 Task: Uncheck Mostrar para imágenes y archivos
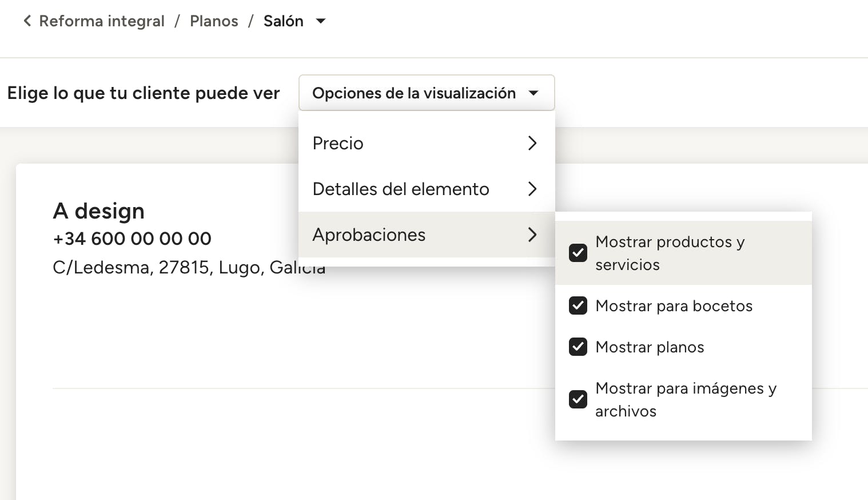pos(578,399)
